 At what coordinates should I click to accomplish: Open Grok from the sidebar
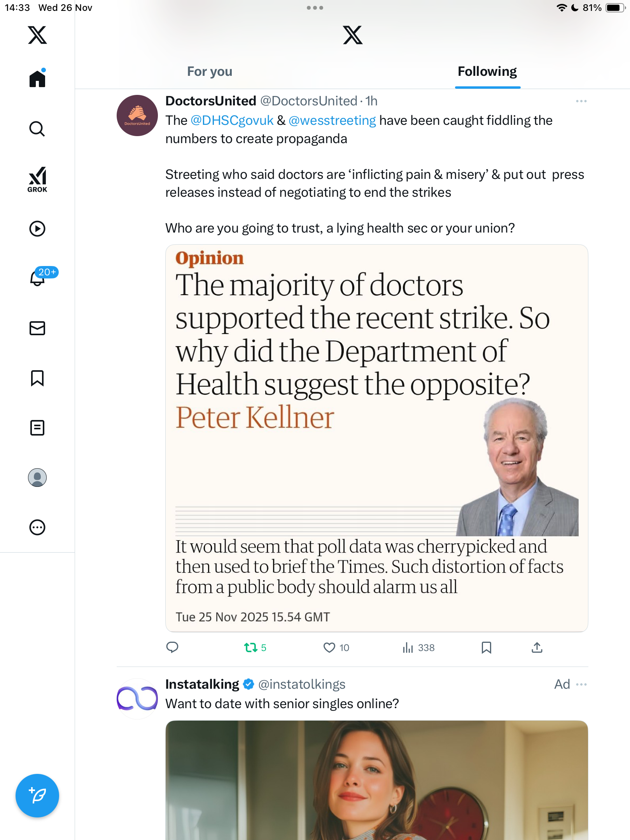[x=37, y=179]
